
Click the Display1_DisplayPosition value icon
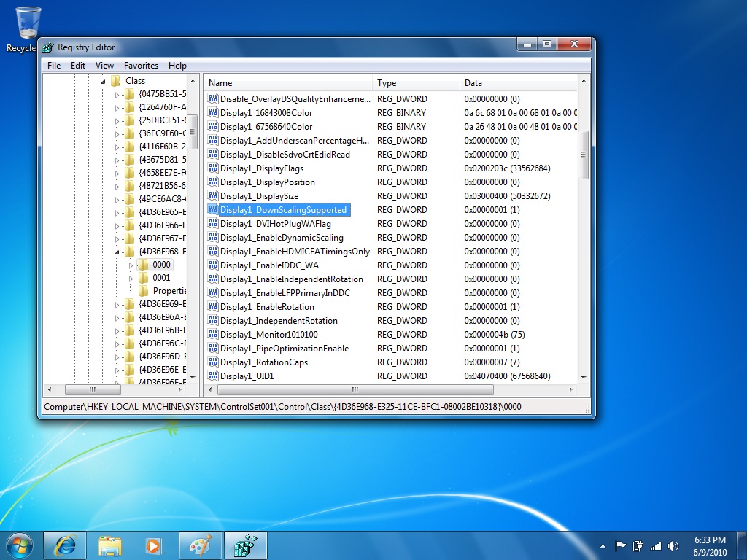click(x=213, y=182)
